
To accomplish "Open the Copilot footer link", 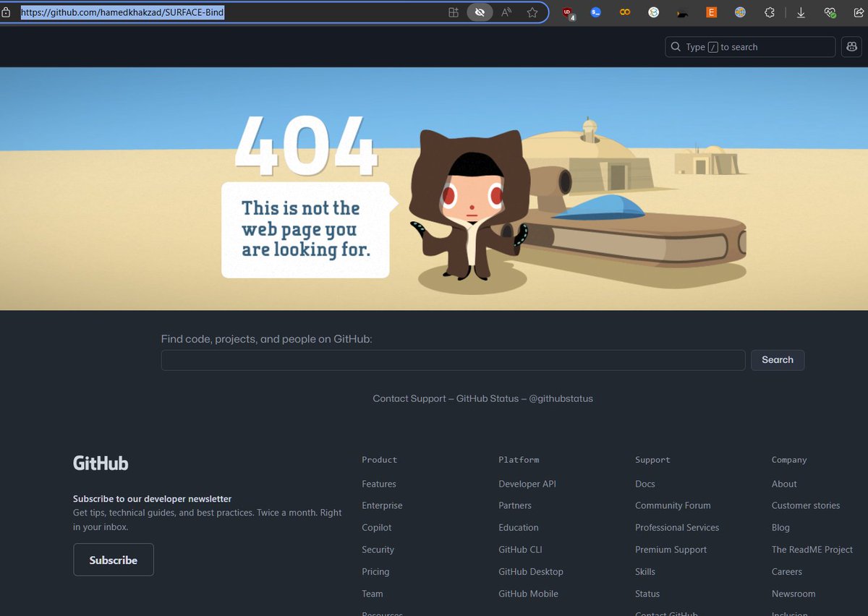I will pyautogui.click(x=377, y=528).
